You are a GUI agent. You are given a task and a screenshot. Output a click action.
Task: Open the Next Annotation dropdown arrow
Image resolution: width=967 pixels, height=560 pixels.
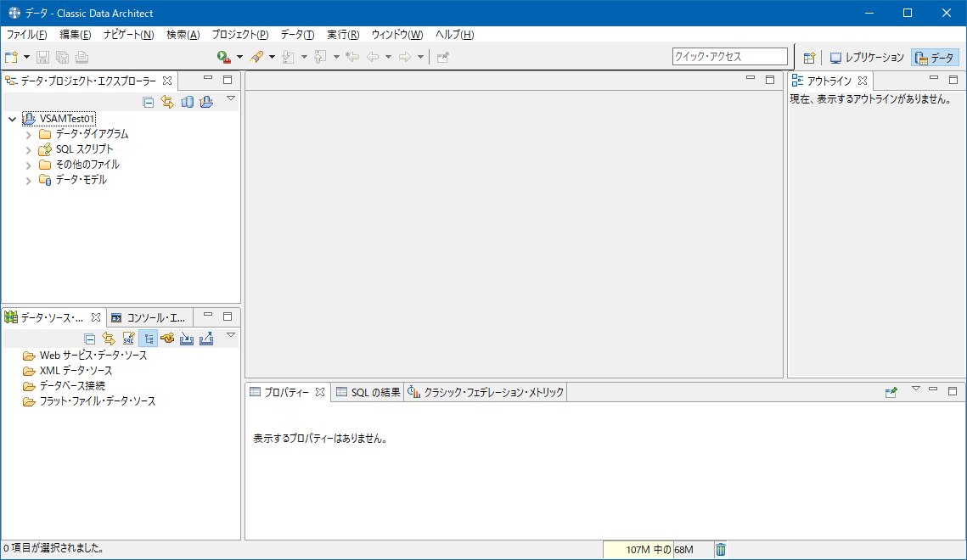pos(304,58)
